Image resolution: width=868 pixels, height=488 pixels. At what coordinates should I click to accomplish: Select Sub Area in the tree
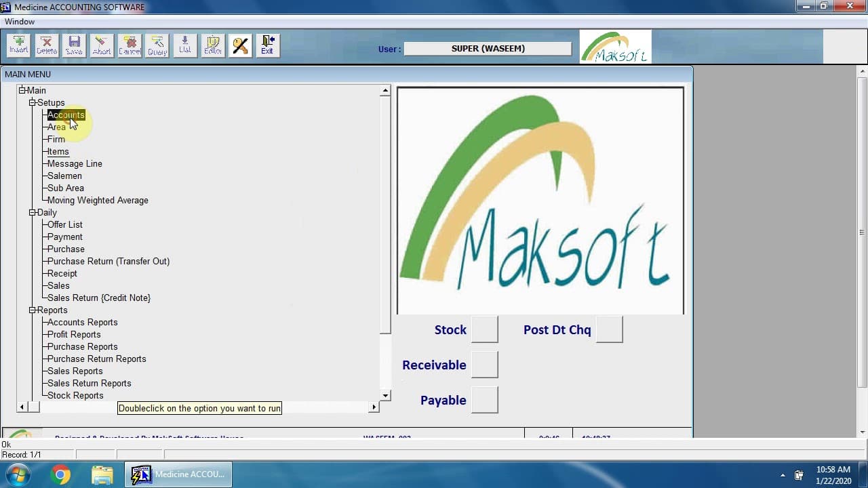(x=66, y=188)
